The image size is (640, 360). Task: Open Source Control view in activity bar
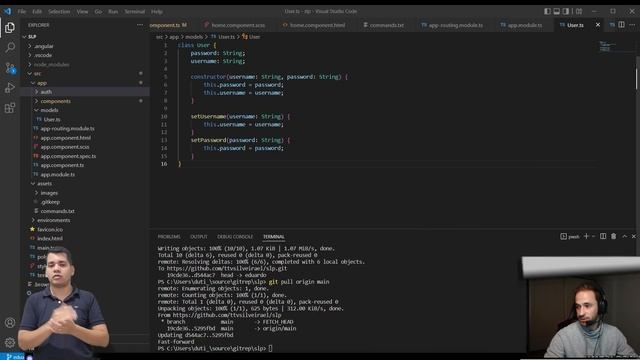[x=10, y=68]
